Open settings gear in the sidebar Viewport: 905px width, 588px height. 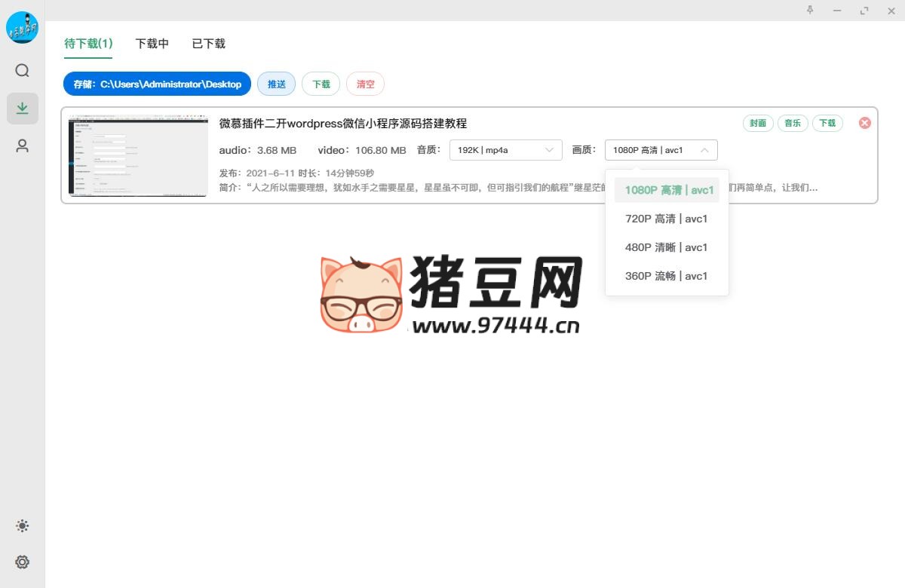point(23,562)
